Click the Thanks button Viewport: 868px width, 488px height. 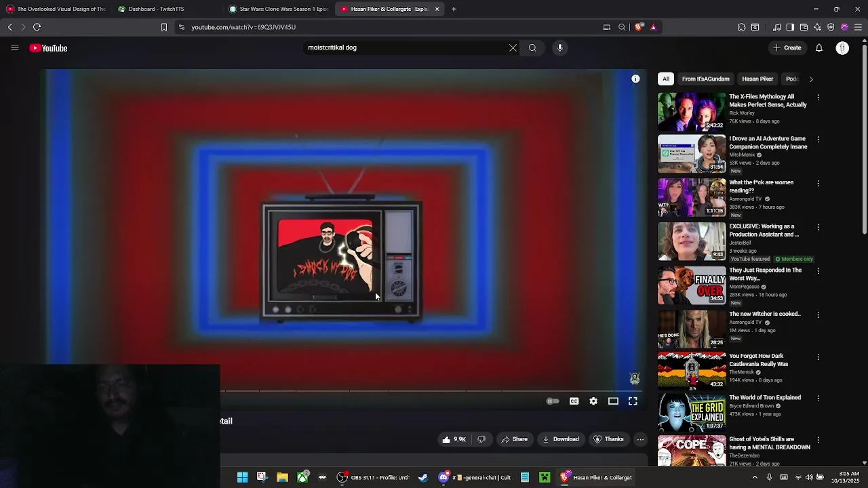(608, 439)
